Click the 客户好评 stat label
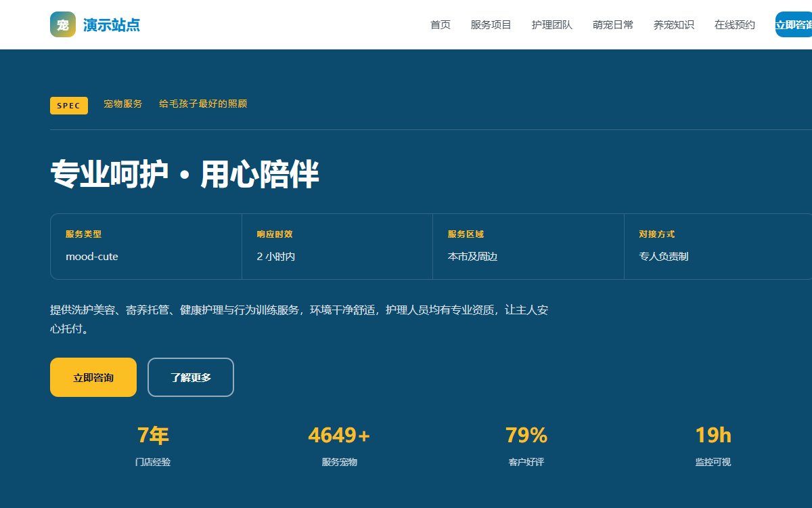Screen dimensions: 812x508 526,462
